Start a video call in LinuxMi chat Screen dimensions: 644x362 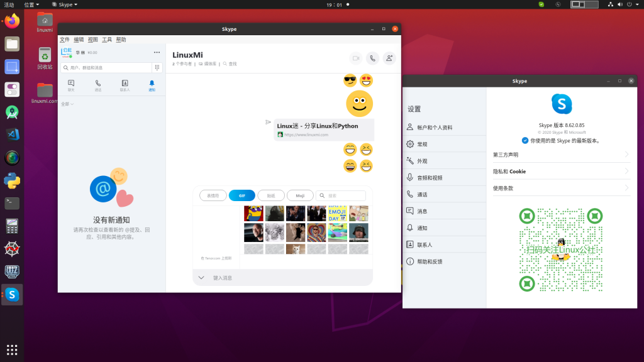pyautogui.click(x=356, y=58)
